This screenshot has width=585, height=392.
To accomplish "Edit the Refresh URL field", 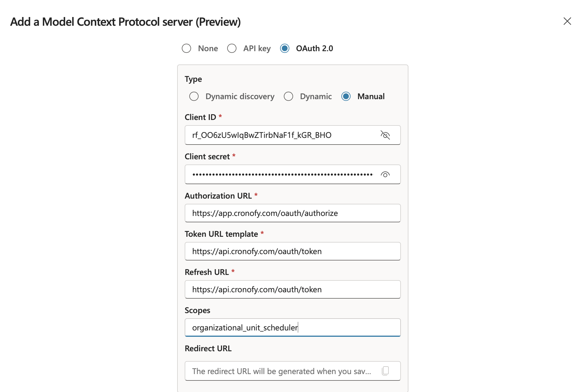I will [292, 290].
